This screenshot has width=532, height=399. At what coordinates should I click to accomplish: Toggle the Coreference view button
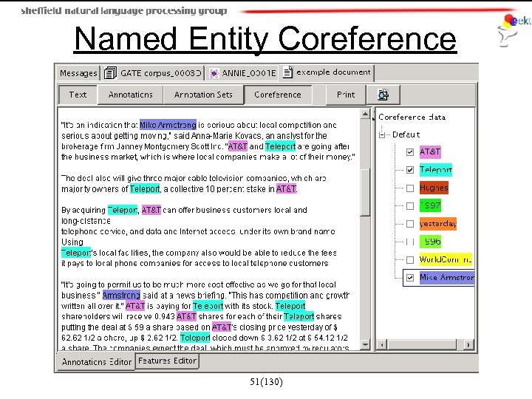tap(278, 95)
